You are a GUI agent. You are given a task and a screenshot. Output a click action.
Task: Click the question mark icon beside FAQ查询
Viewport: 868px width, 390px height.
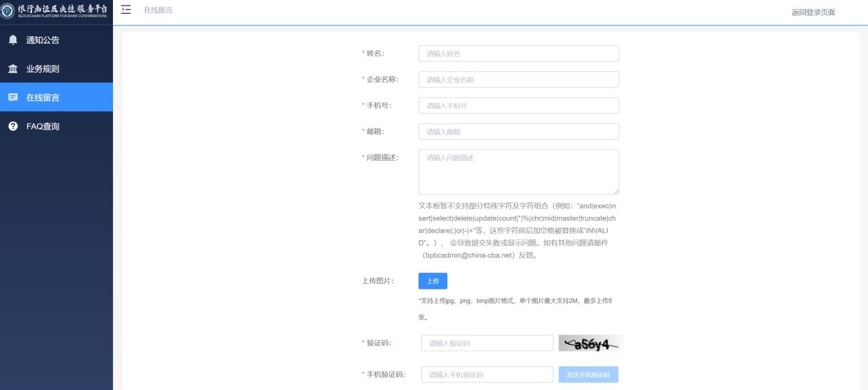(13, 127)
